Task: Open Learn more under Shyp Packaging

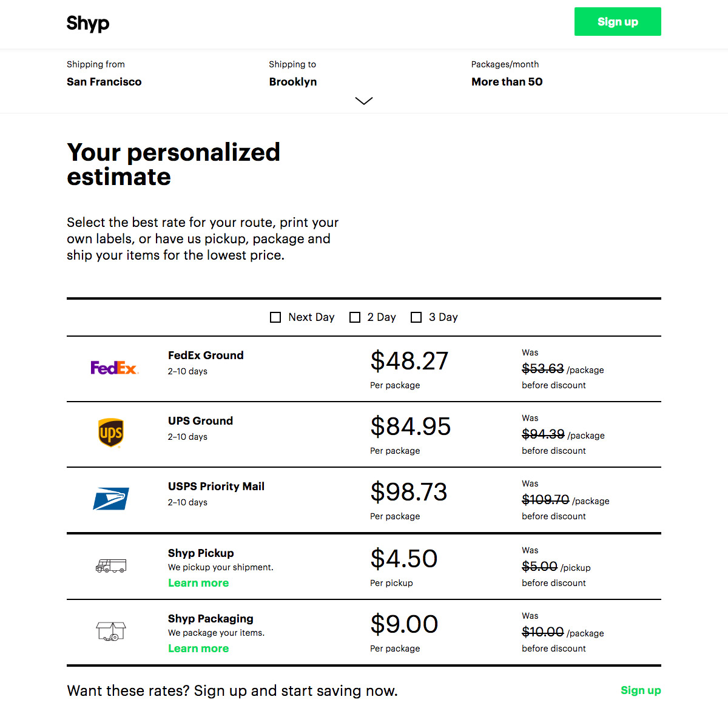Action: pos(198,649)
